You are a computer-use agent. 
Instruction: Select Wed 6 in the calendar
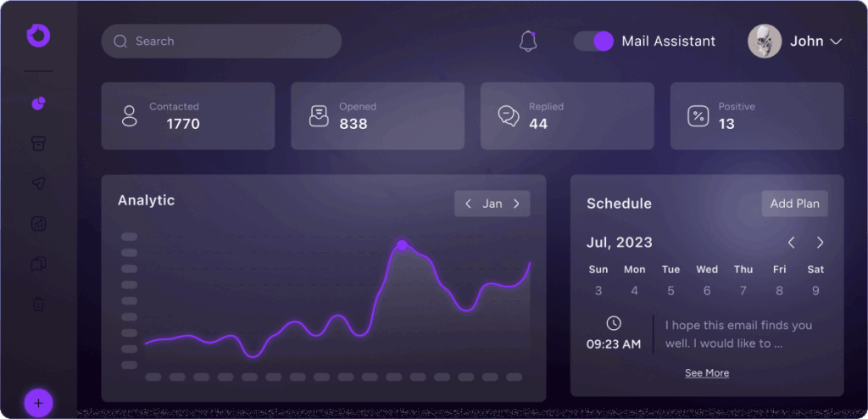(707, 291)
